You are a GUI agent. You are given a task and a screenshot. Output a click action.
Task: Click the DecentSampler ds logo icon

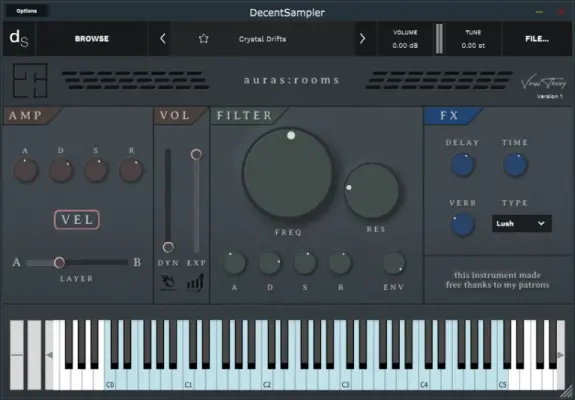pyautogui.click(x=19, y=38)
